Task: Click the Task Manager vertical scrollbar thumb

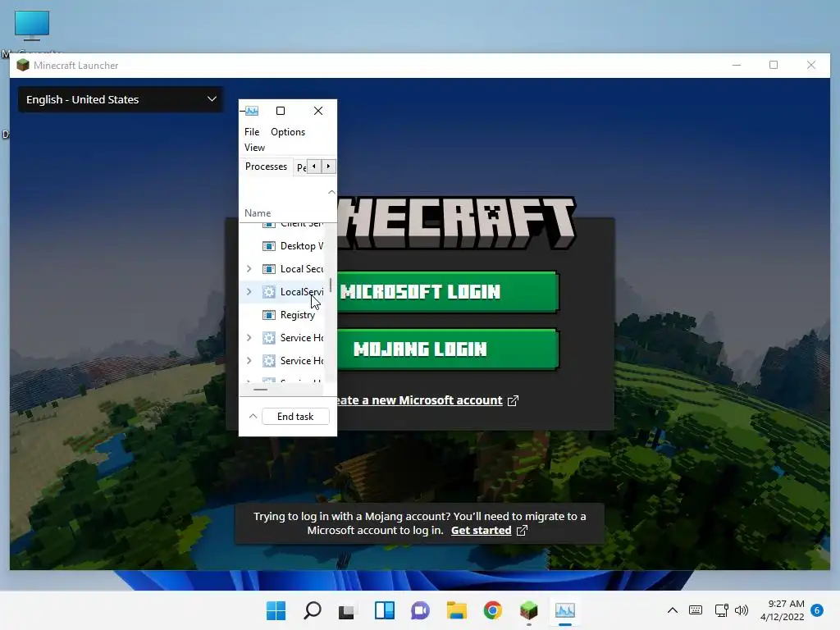Action: coord(331,285)
